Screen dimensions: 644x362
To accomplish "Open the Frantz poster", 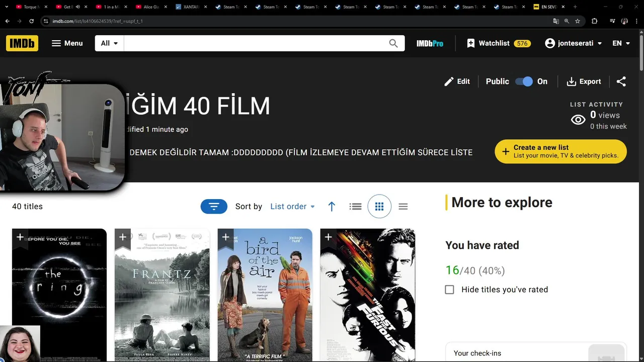I will pos(162,295).
